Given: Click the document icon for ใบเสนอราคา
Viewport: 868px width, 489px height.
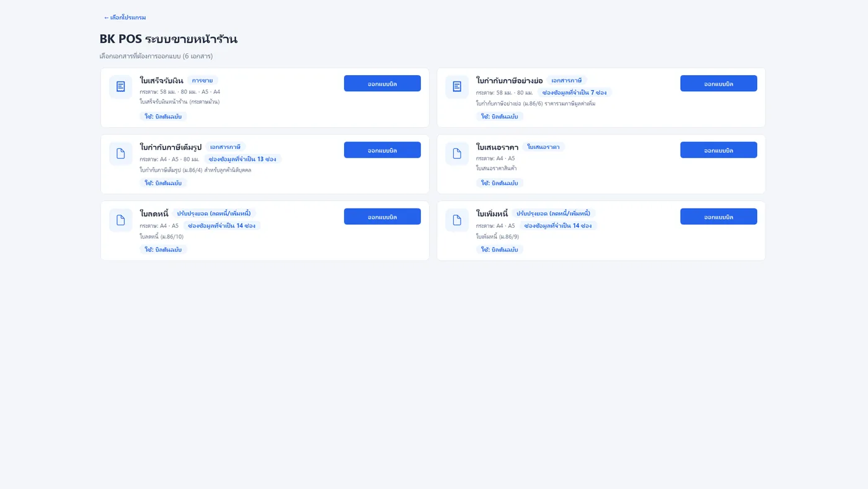Looking at the screenshot, I should click(457, 153).
